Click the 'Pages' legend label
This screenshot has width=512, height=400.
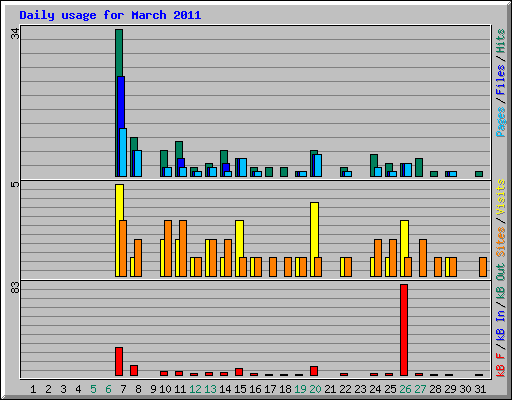pos(500,122)
